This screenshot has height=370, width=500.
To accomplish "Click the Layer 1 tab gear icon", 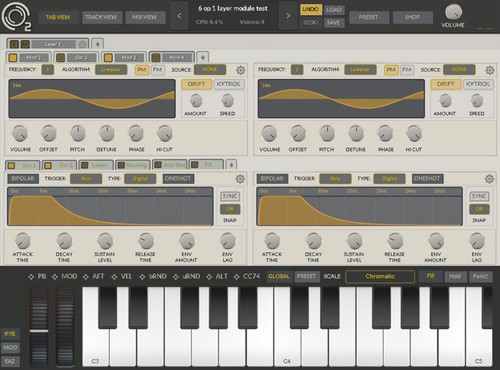I will [x=82, y=44].
